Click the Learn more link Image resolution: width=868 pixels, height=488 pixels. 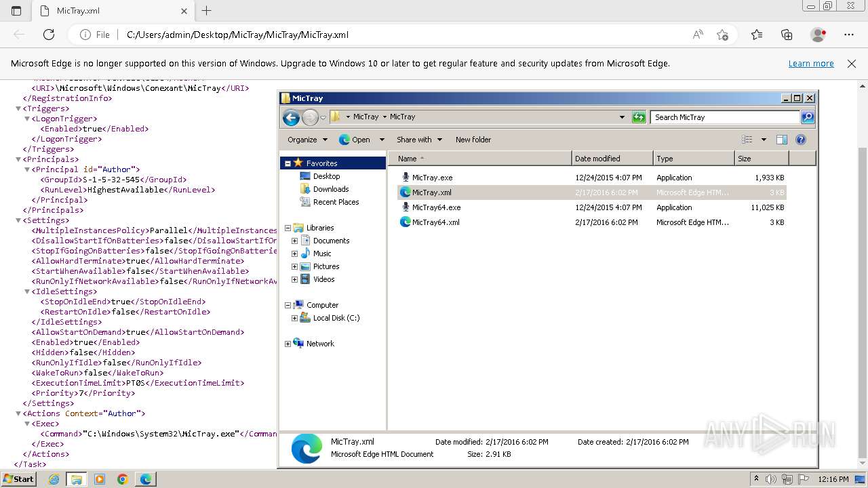point(811,64)
